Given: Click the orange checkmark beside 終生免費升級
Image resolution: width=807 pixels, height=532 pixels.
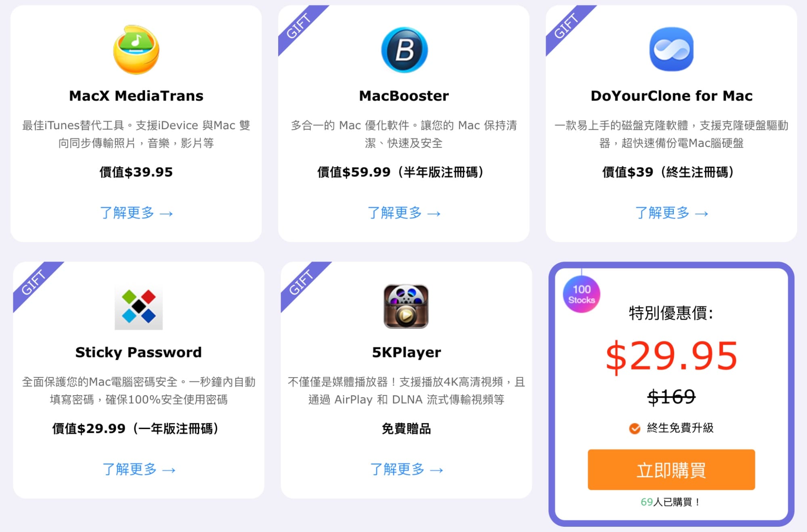Looking at the screenshot, I should (x=634, y=428).
